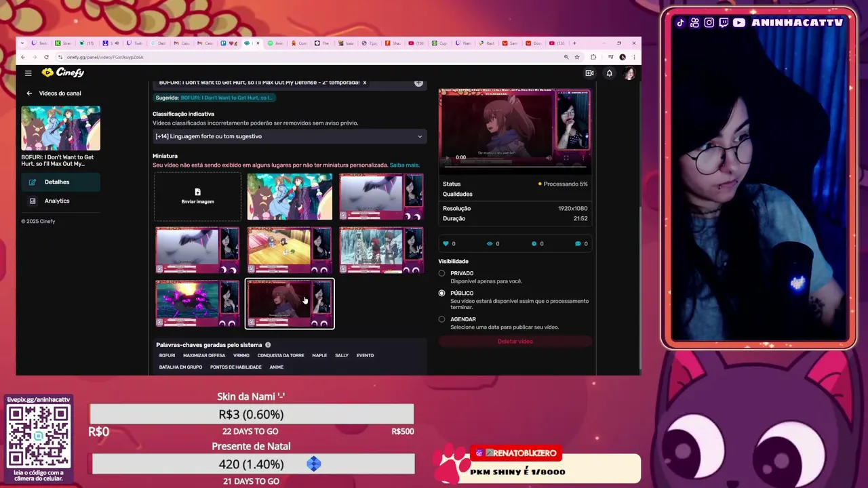Click the BOFURI keyword tag
Screen dimensions: 868x488
[167, 355]
